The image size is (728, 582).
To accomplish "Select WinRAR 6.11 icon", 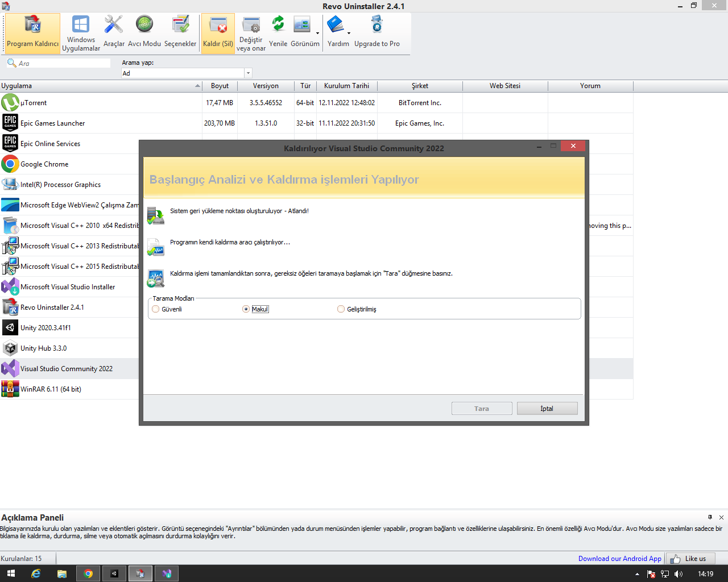I will point(10,389).
